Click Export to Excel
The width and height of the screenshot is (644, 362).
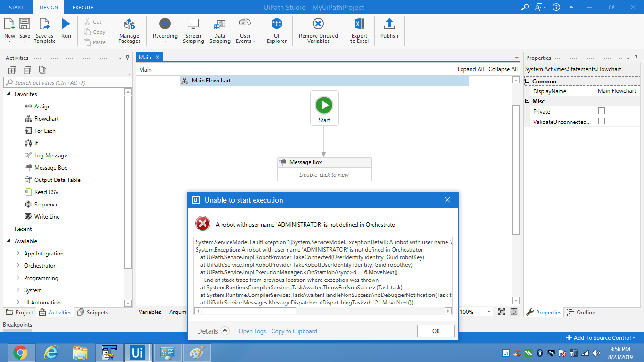point(359,31)
